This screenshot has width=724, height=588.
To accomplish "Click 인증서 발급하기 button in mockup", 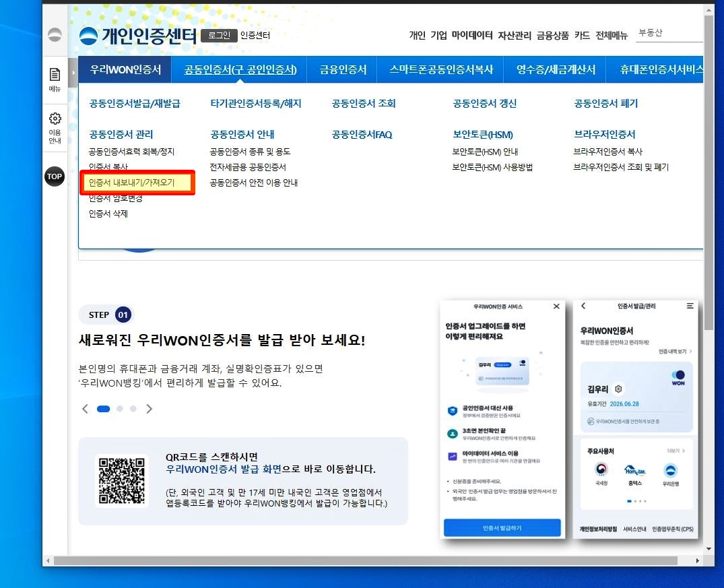I will [502, 527].
